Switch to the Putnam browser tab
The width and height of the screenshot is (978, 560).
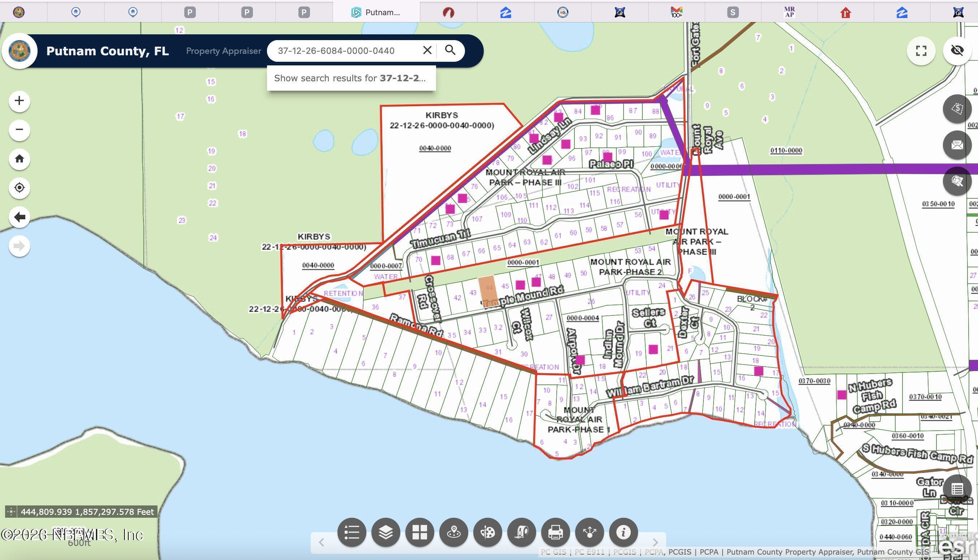[x=376, y=12]
